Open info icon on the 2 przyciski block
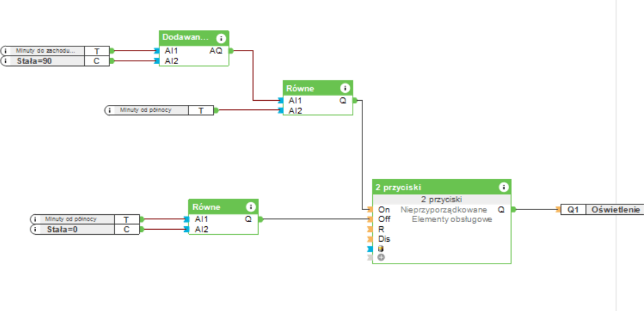This screenshot has height=311, width=644. (503, 187)
